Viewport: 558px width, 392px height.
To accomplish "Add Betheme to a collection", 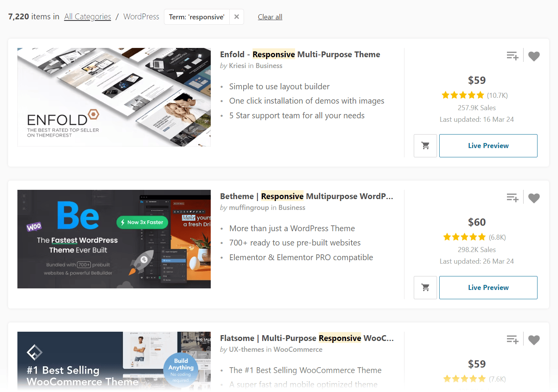I will pyautogui.click(x=512, y=198).
